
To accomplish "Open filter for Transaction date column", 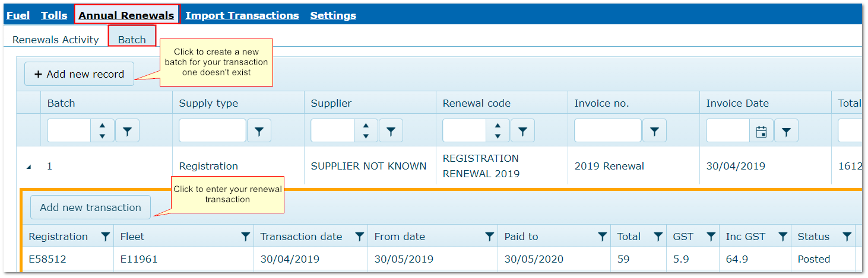I will click(359, 237).
